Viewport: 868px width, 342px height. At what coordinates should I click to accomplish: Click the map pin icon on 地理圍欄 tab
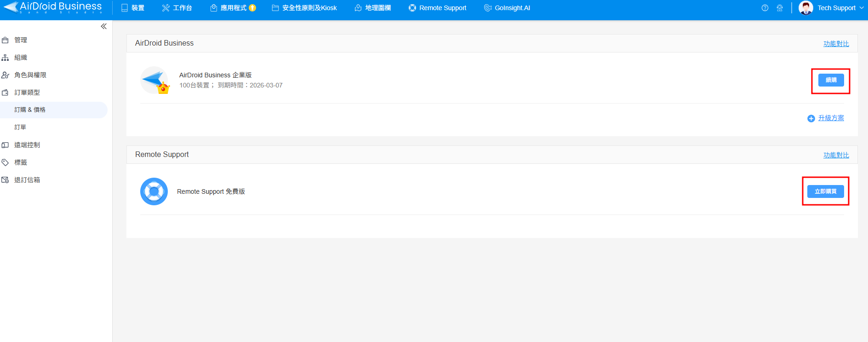pos(358,8)
